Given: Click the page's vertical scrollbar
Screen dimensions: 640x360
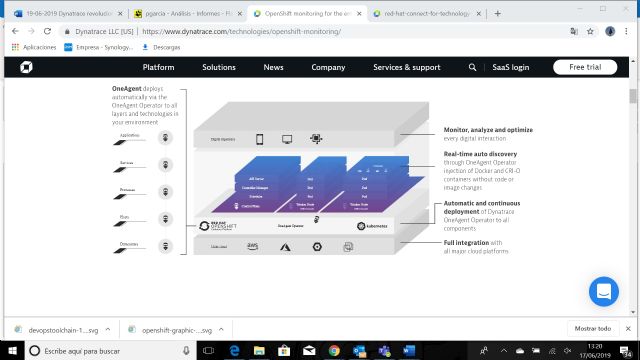Looking at the screenshot, I should point(633,96).
